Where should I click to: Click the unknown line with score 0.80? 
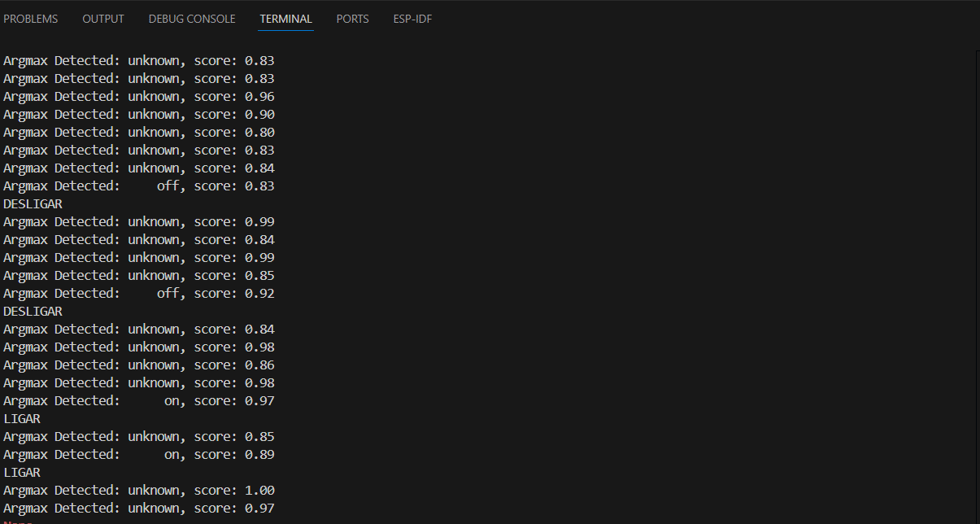[139, 133]
